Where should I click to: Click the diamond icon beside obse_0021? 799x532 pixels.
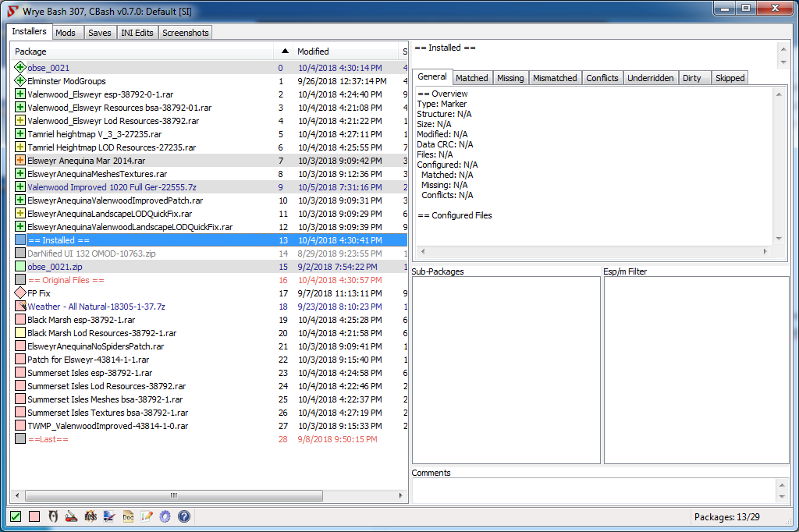(20, 67)
